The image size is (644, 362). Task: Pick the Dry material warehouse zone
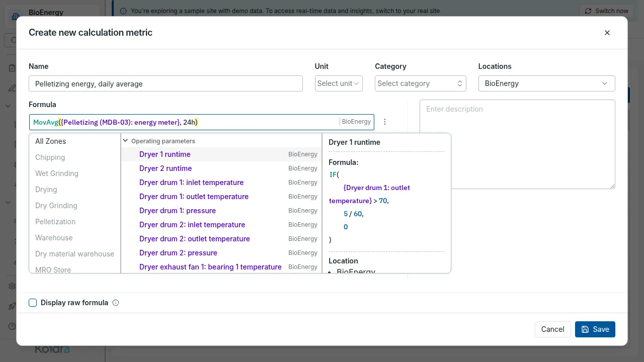pos(74,254)
